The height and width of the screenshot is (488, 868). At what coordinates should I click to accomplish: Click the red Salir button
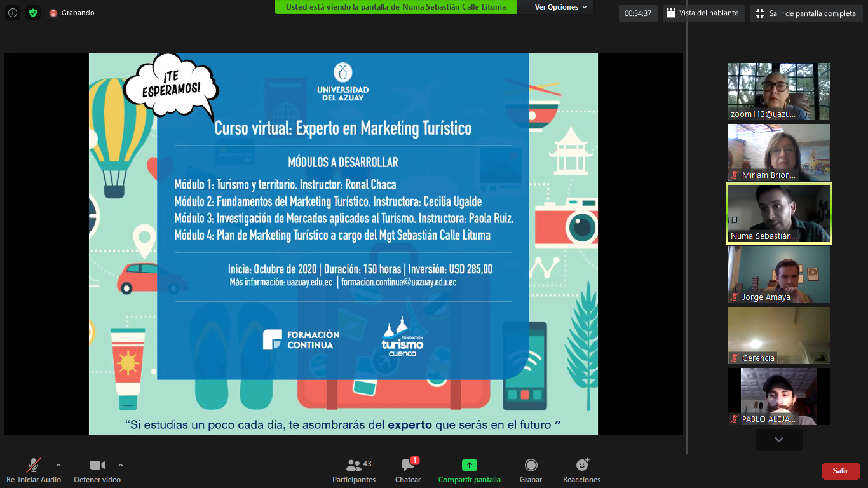pos(841,471)
